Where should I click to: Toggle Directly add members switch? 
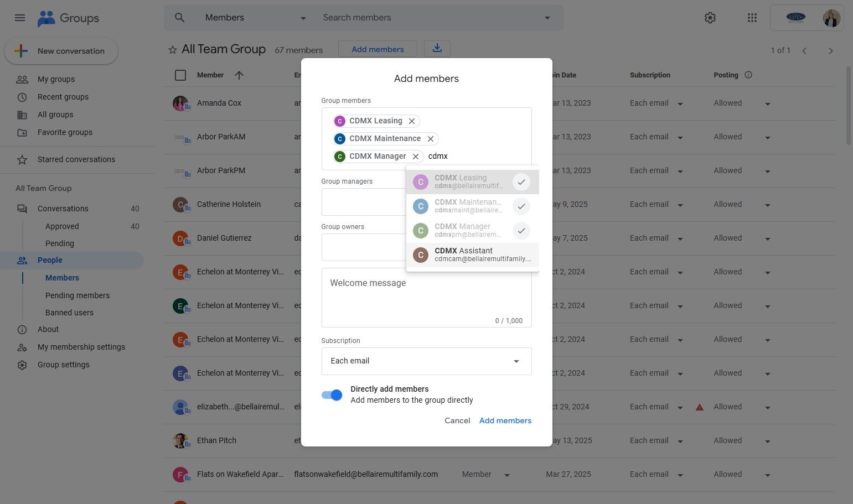click(332, 394)
